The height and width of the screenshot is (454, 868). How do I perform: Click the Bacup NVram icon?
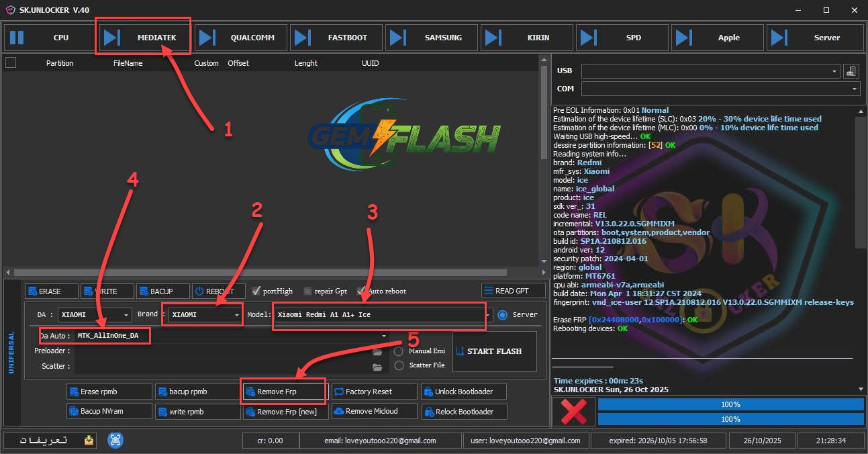click(x=75, y=411)
